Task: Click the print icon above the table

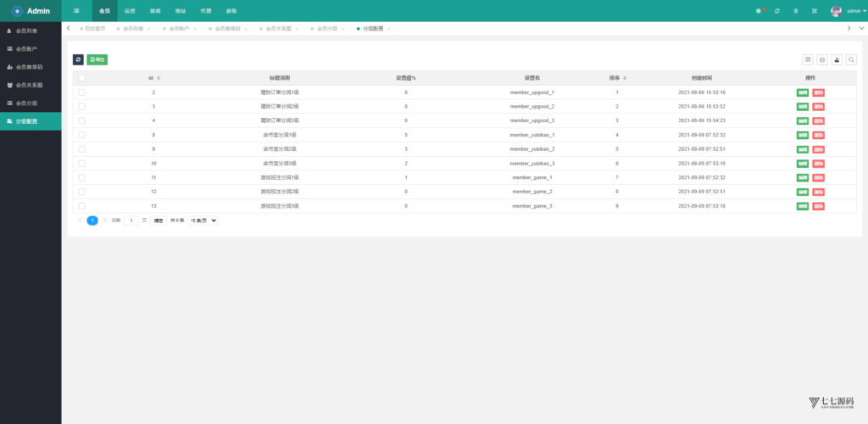Action: tap(822, 59)
